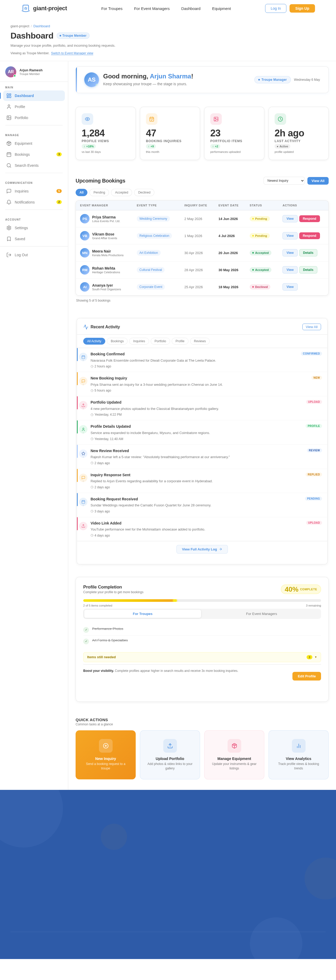Viewport: 336px width, 980px height.
Task: Click Switch to Event Manager view link
Action: click(x=72, y=53)
